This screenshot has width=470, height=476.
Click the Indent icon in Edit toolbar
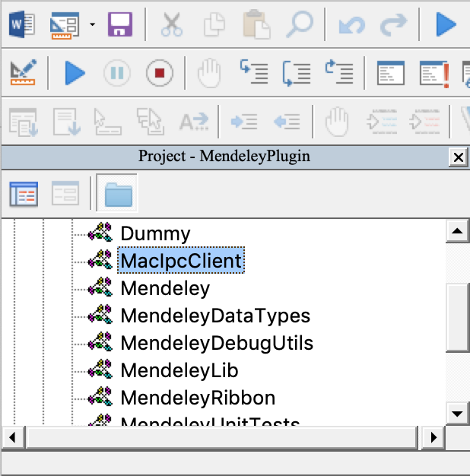point(244,122)
